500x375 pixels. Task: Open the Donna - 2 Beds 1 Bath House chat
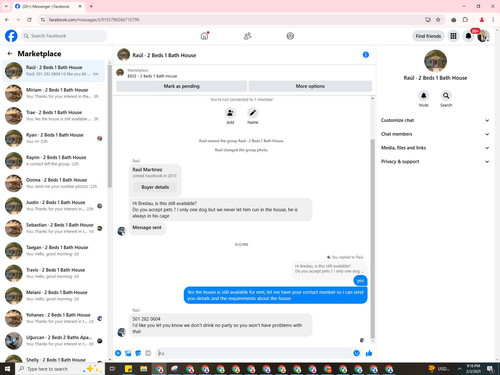click(54, 183)
